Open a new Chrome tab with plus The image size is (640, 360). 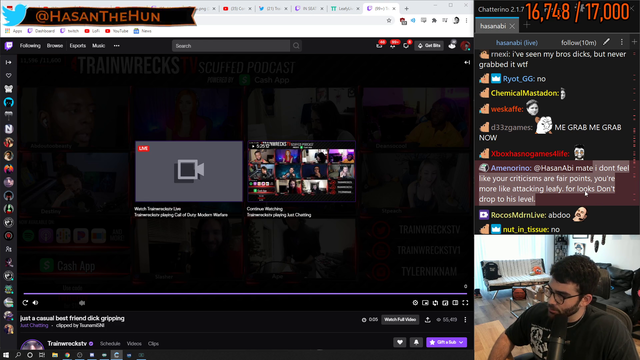407,9
